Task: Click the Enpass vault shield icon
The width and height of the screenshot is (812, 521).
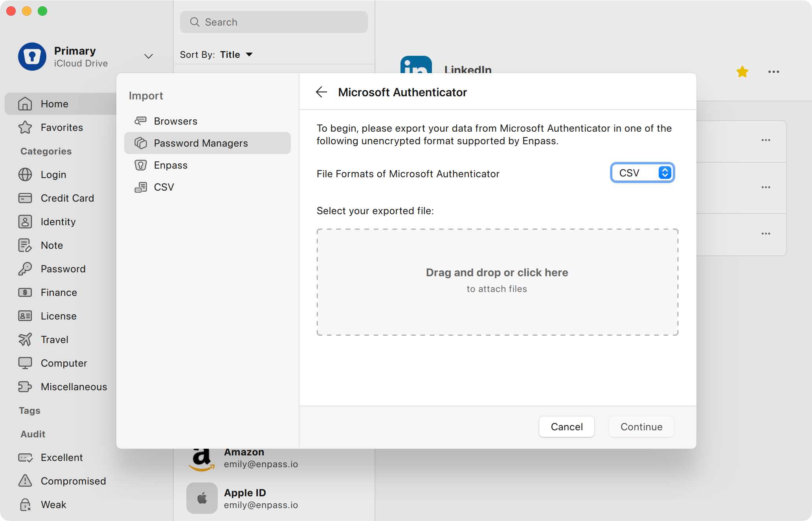Action: pos(32,57)
